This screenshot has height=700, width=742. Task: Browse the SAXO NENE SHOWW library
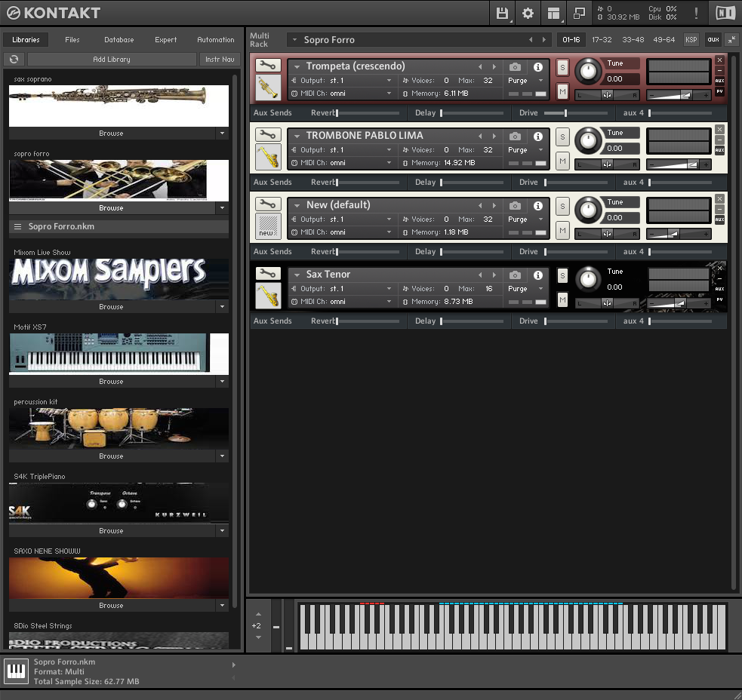click(112, 606)
